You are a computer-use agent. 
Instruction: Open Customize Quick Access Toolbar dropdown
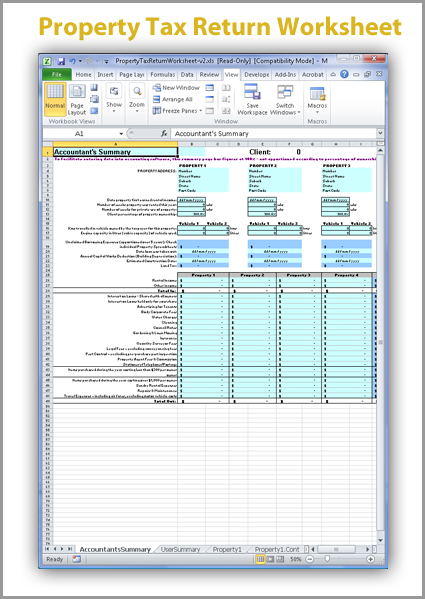click(x=107, y=61)
